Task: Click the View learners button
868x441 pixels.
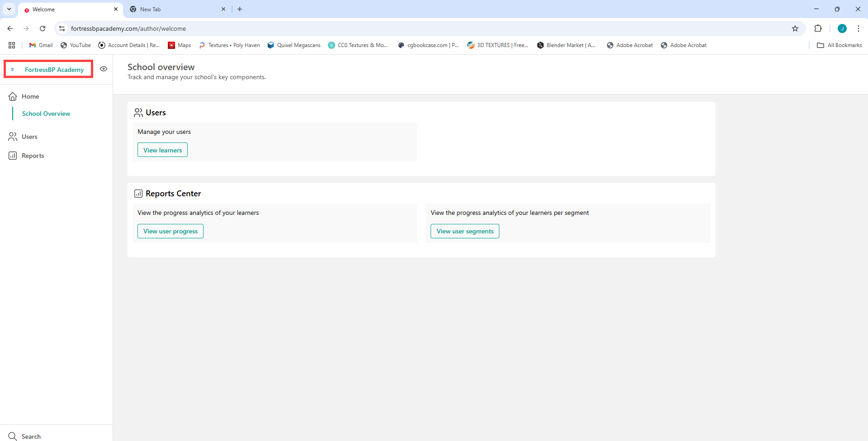Action: 162,150
